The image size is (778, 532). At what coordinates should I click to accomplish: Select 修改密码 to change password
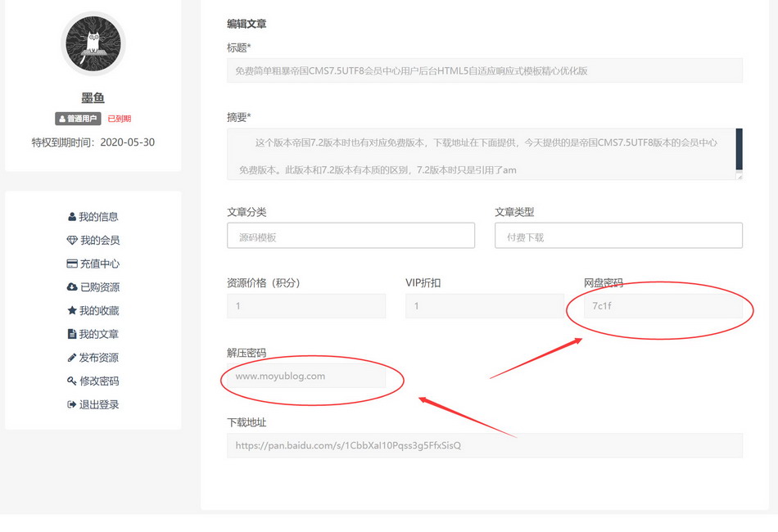click(99, 381)
